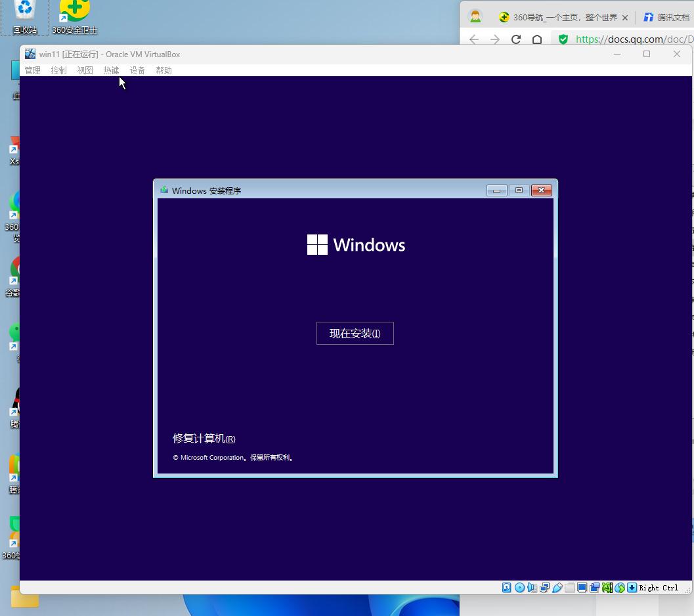Image resolution: width=694 pixels, height=616 pixels.
Task: Click the mouse integration arrow icon
Action: [632, 588]
